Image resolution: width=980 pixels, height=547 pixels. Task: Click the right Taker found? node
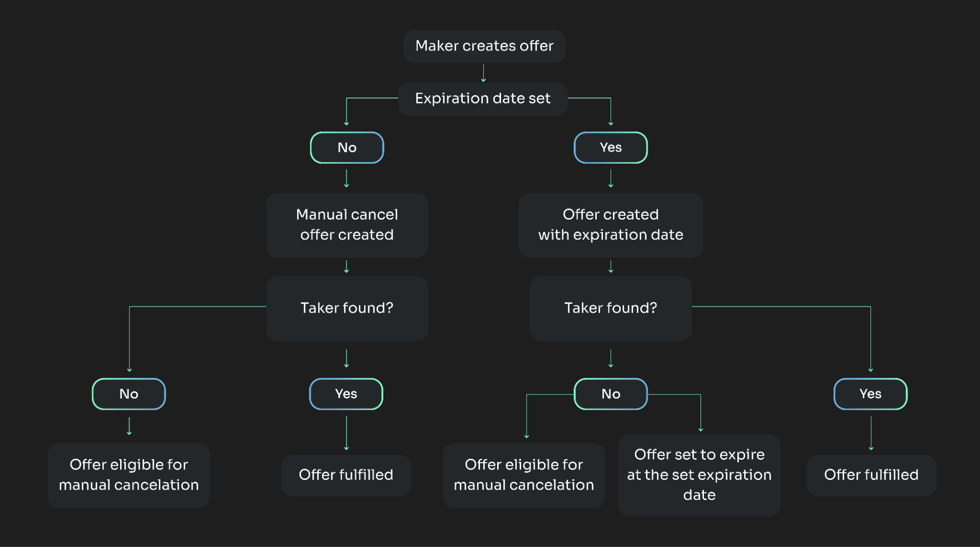(x=611, y=308)
